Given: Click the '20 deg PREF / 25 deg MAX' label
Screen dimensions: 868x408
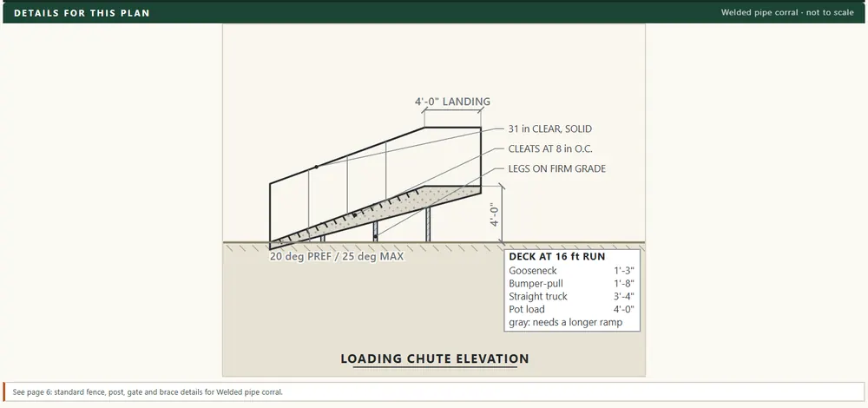Looking at the screenshot, I should 337,257.
